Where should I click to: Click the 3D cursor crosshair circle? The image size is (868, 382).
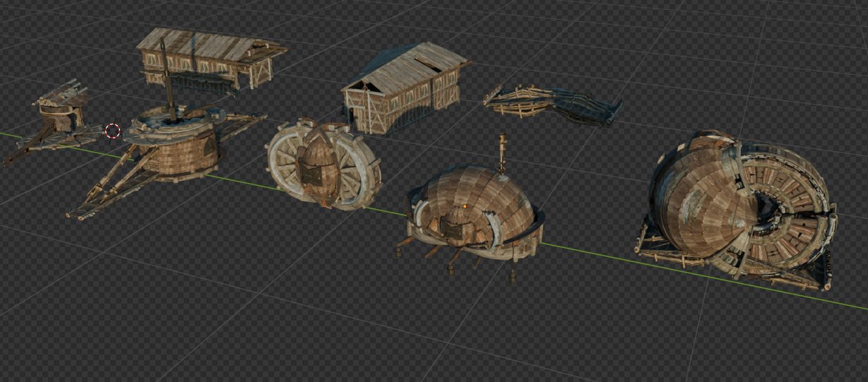point(112,131)
